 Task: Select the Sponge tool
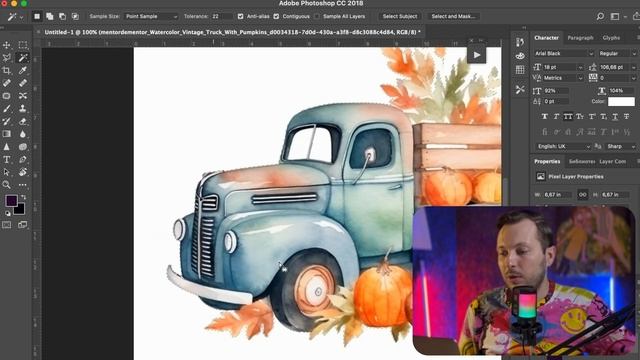(23, 147)
